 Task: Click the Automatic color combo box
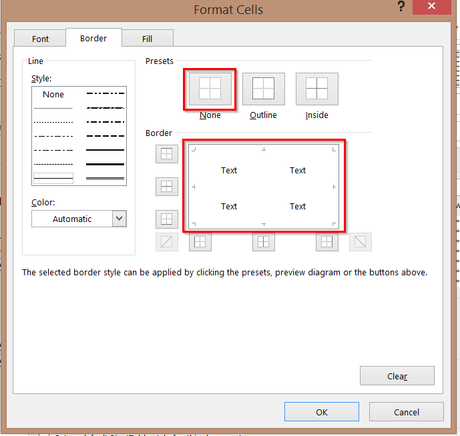coord(79,219)
